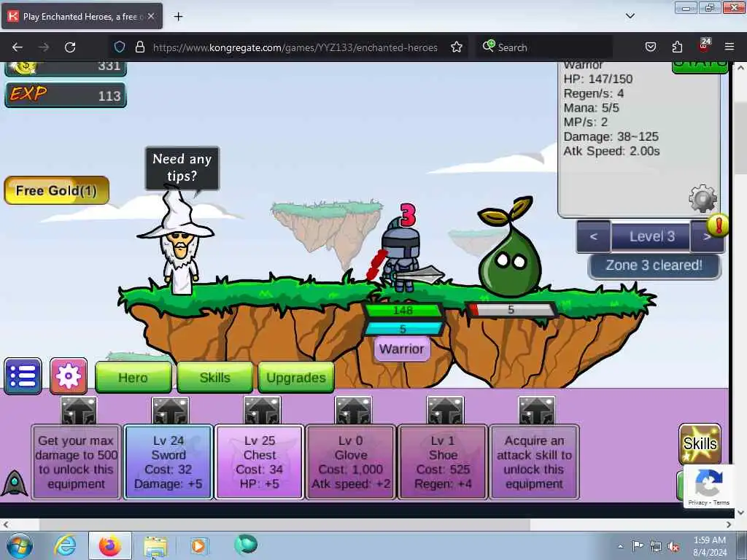The height and width of the screenshot is (560, 747).
Task: Click the shield tracking protection icon
Action: tap(120, 47)
